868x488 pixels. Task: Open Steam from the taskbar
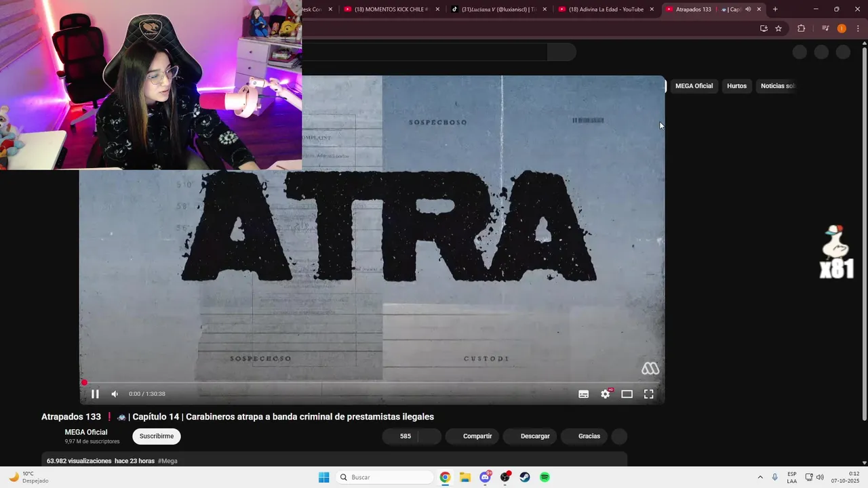(x=525, y=477)
